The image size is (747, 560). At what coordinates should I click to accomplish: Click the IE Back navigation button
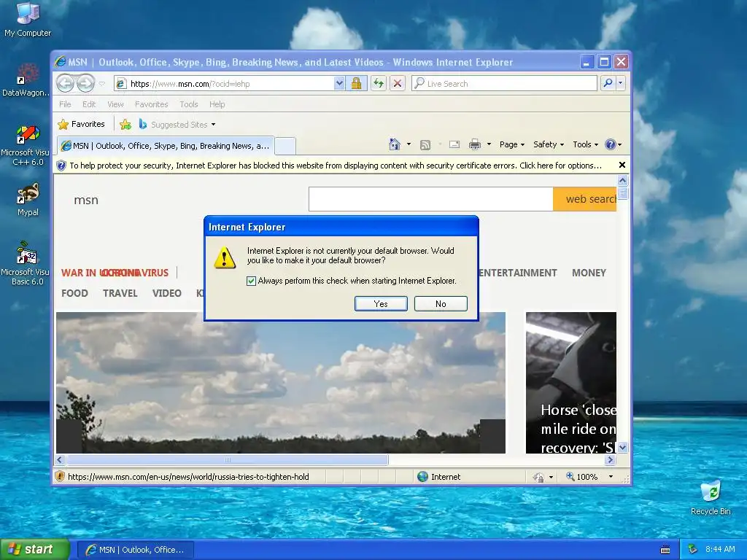coord(65,83)
